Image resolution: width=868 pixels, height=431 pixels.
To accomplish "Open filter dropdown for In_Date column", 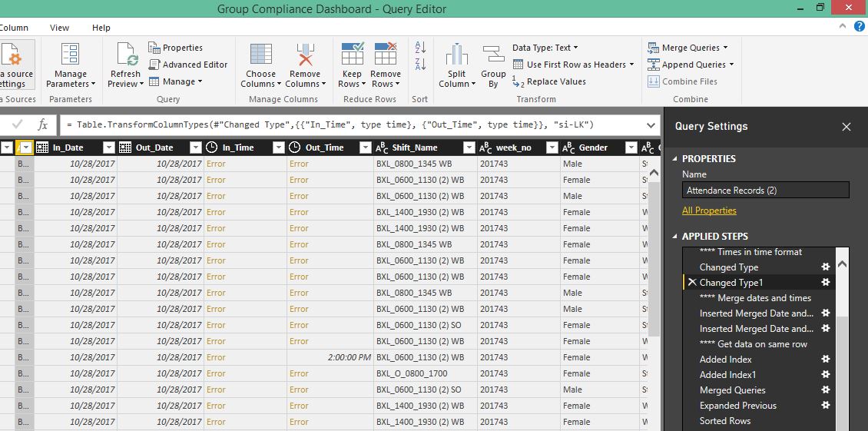I will click(109, 148).
